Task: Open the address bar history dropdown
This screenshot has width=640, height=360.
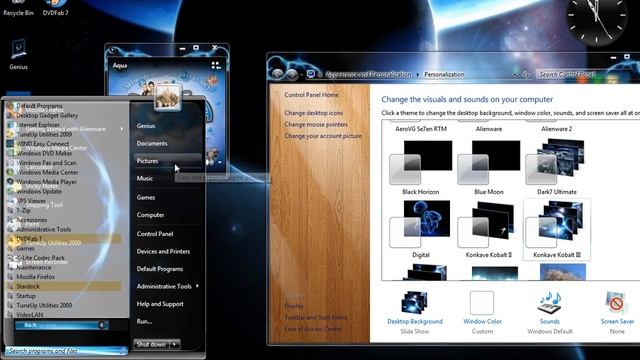Action: [515, 75]
